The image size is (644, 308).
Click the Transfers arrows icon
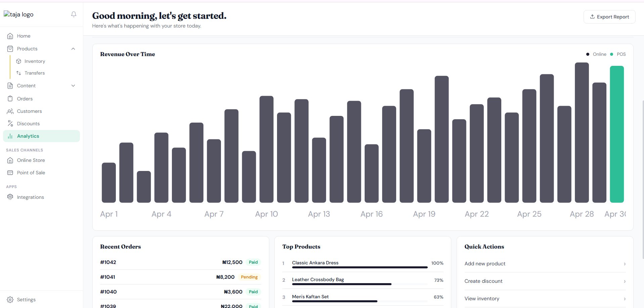coord(19,73)
